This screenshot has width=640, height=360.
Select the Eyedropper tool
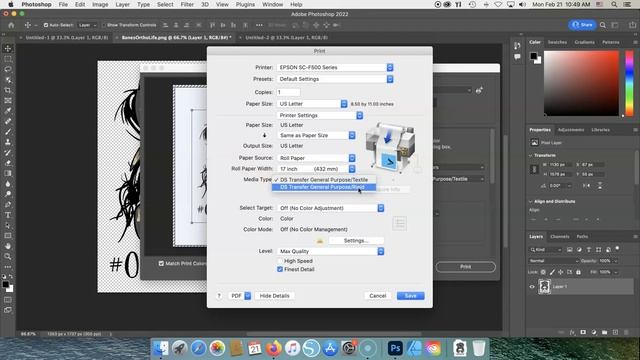[x=8, y=111]
